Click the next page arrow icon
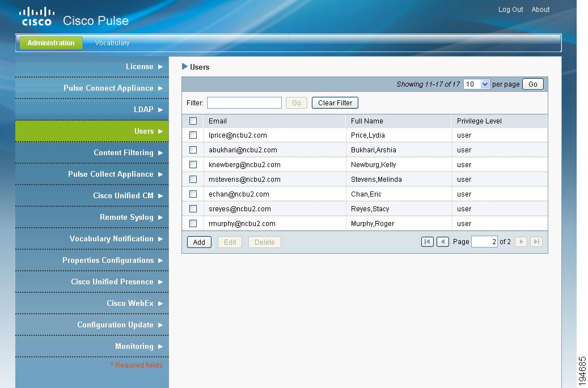 tap(521, 242)
